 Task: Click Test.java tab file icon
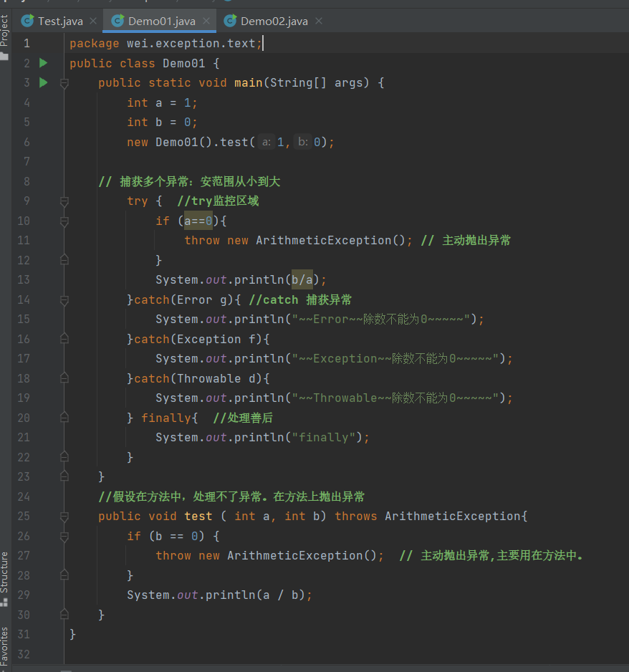[x=27, y=21]
